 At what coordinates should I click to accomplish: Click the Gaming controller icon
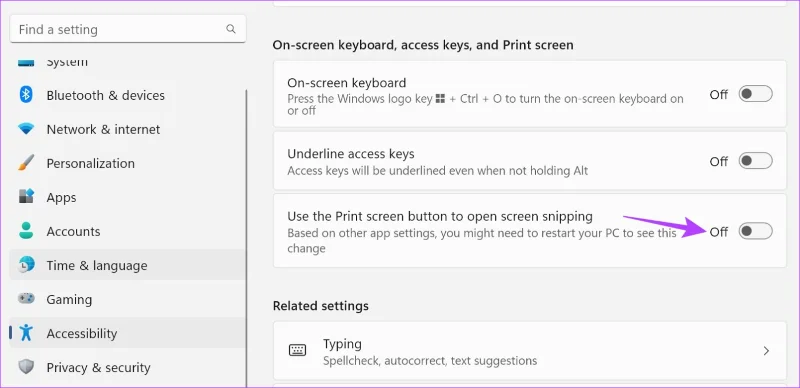26,299
